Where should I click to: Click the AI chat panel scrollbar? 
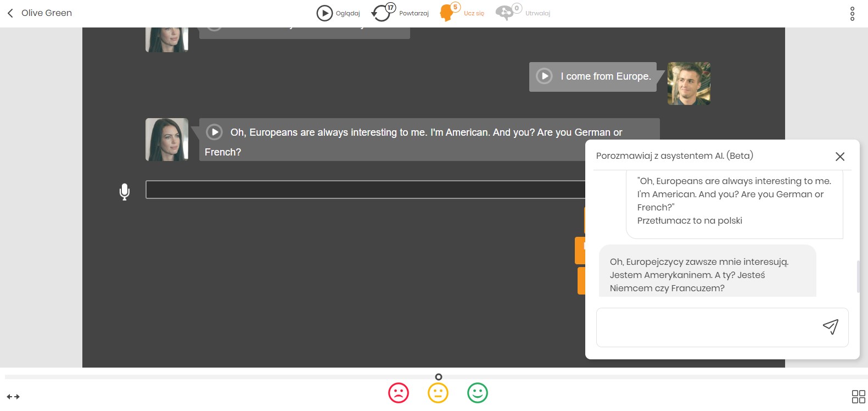tap(858, 276)
